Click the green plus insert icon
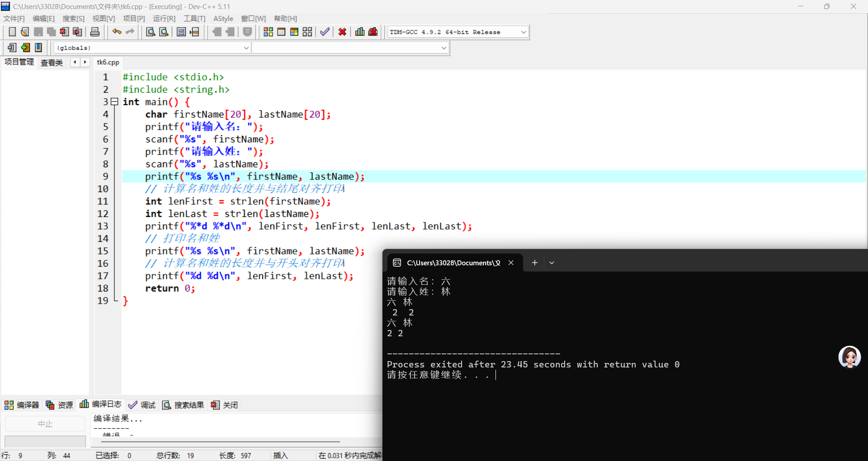The height and width of the screenshot is (461, 868). [x=25, y=47]
